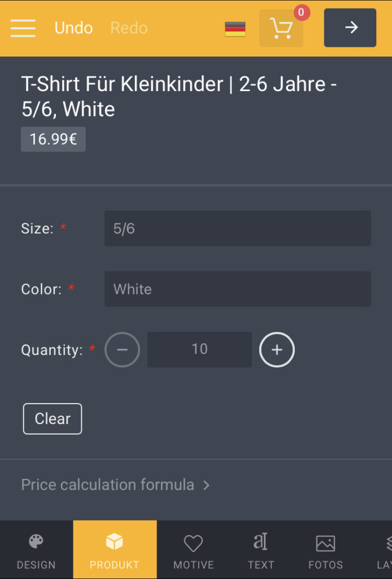Open the shopping cart

[x=281, y=28]
